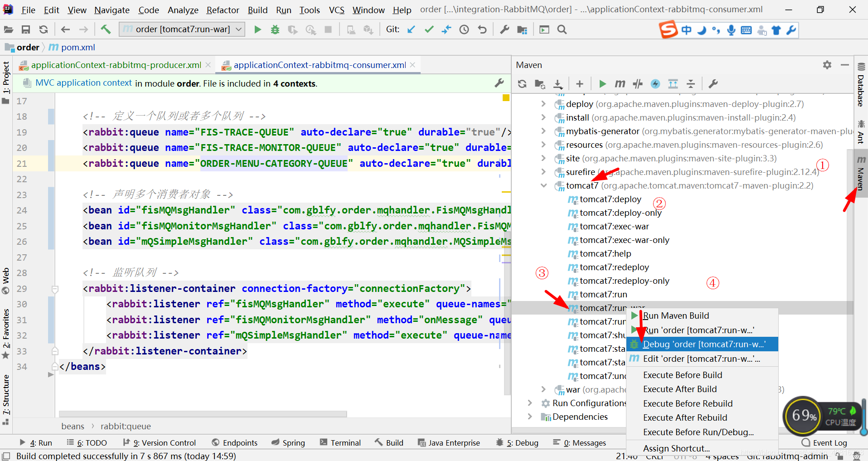
Task: Click editor notification wrench icon
Action: point(499,83)
